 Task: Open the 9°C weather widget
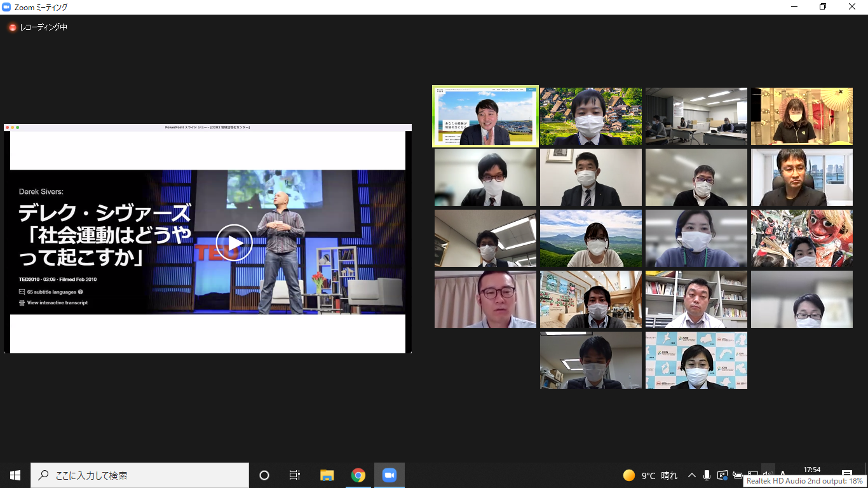[x=650, y=475]
